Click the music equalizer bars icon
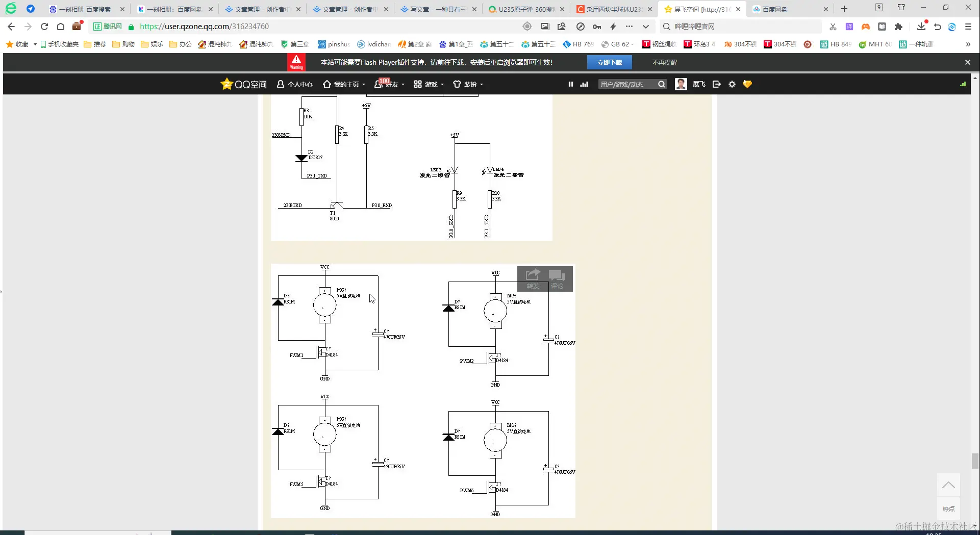Image resolution: width=980 pixels, height=535 pixels. click(x=584, y=84)
